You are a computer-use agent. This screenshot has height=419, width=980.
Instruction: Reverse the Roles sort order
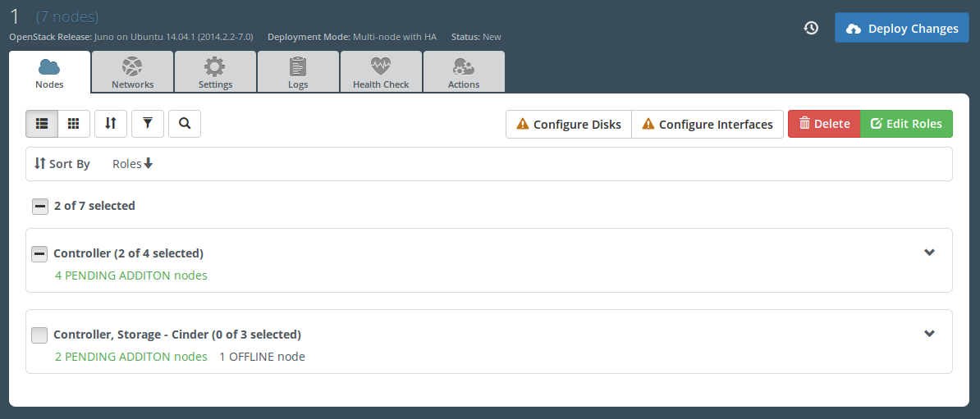(133, 164)
